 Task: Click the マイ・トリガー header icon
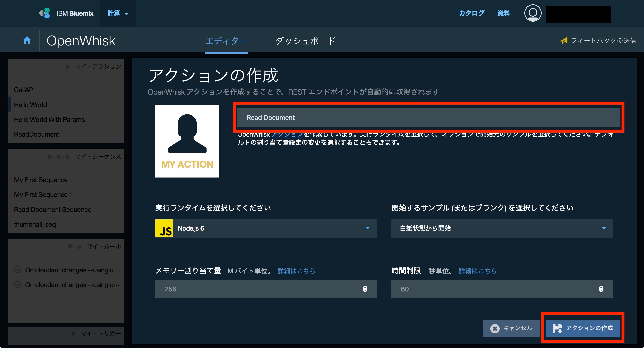(73, 334)
